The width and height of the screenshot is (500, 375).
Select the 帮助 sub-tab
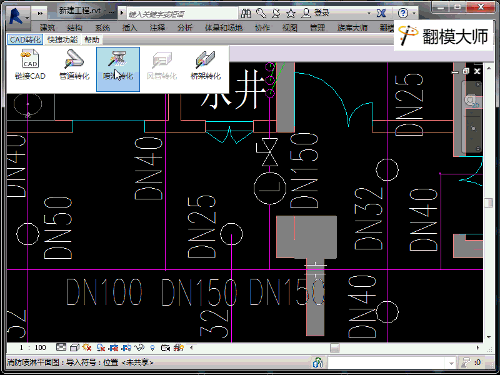[x=91, y=40]
